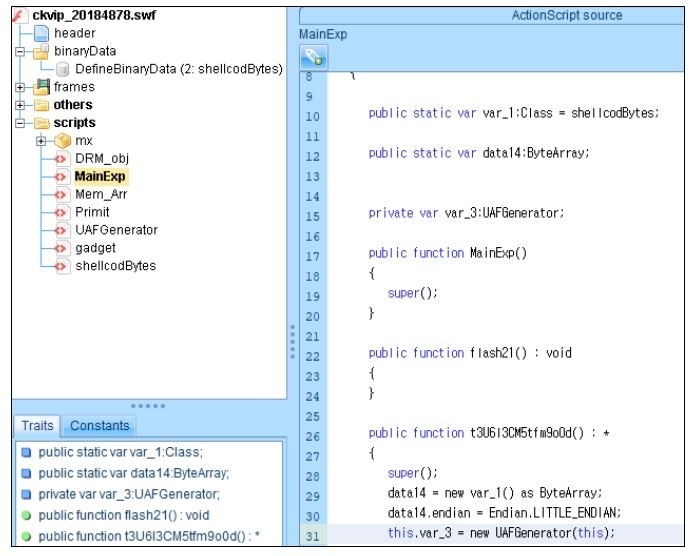Image resolution: width=698 pixels, height=556 pixels.
Task: Select trait 'public function t3U6I3CM5tfm9o0d() : *'
Action: pos(149,536)
